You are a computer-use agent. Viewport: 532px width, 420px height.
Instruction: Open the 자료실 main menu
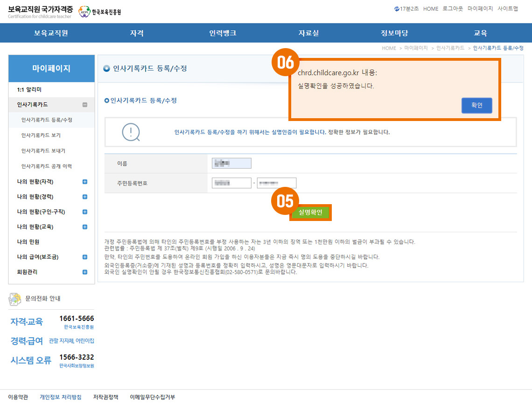308,33
